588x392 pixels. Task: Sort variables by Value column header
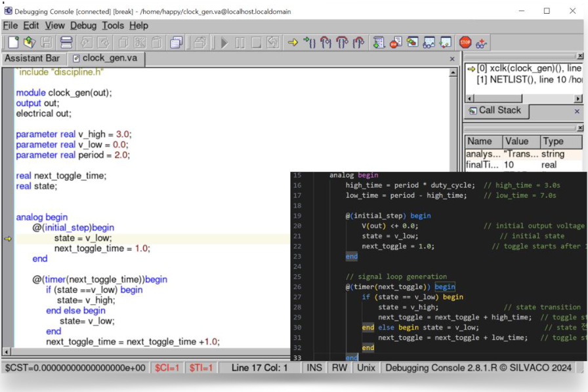click(521, 142)
